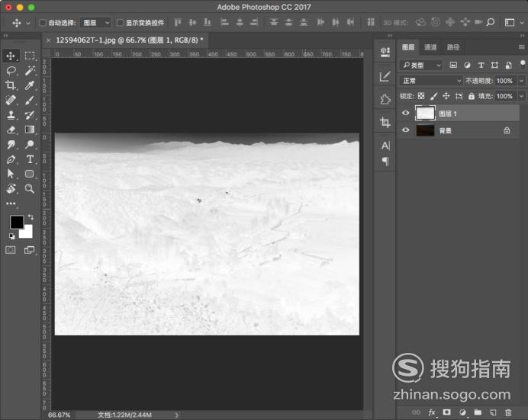Viewport: 528px width, 420px height.
Task: Close the 12594062T-1.jpg document tab
Action: tap(48, 40)
